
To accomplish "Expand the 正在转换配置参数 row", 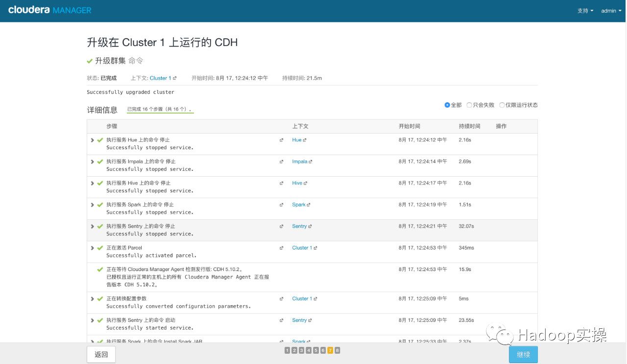I will (92, 299).
